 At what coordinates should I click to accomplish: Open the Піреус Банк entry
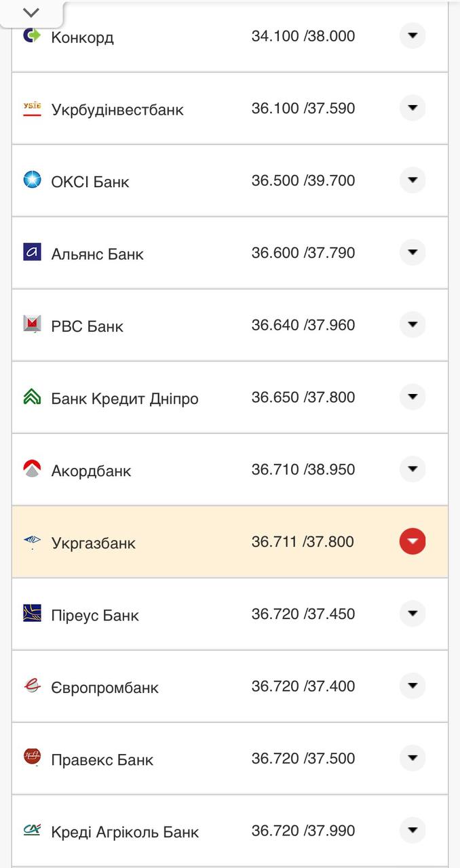[x=413, y=612]
